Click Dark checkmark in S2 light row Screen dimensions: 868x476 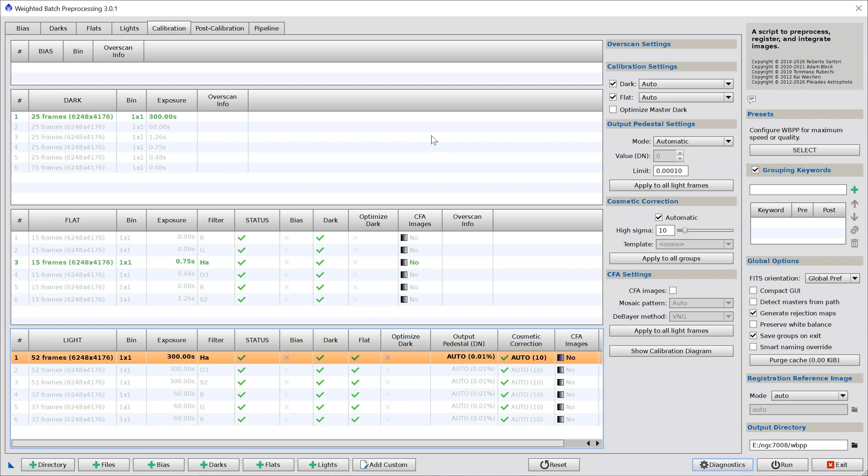[x=320, y=382]
